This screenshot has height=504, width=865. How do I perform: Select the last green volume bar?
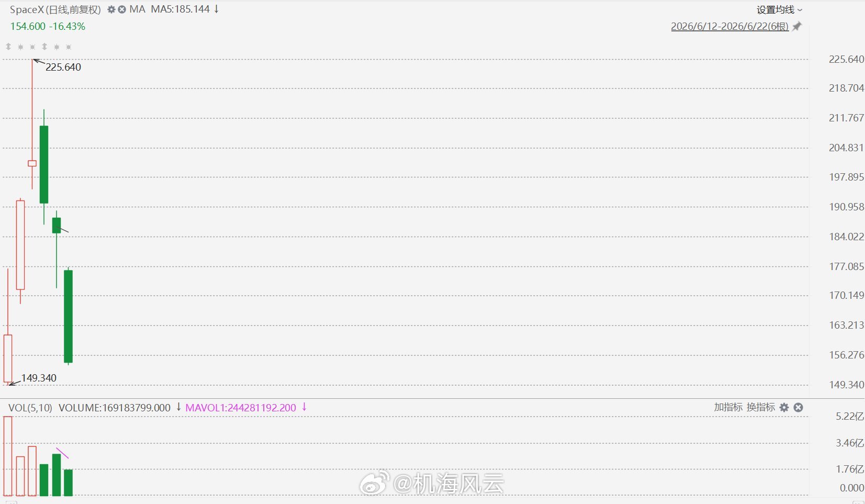coord(68,483)
